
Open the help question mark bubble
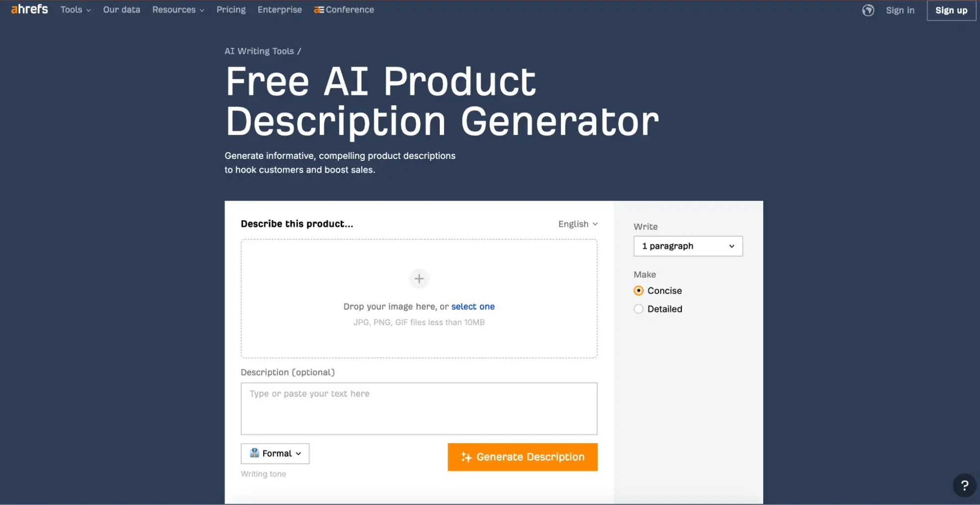click(x=964, y=485)
